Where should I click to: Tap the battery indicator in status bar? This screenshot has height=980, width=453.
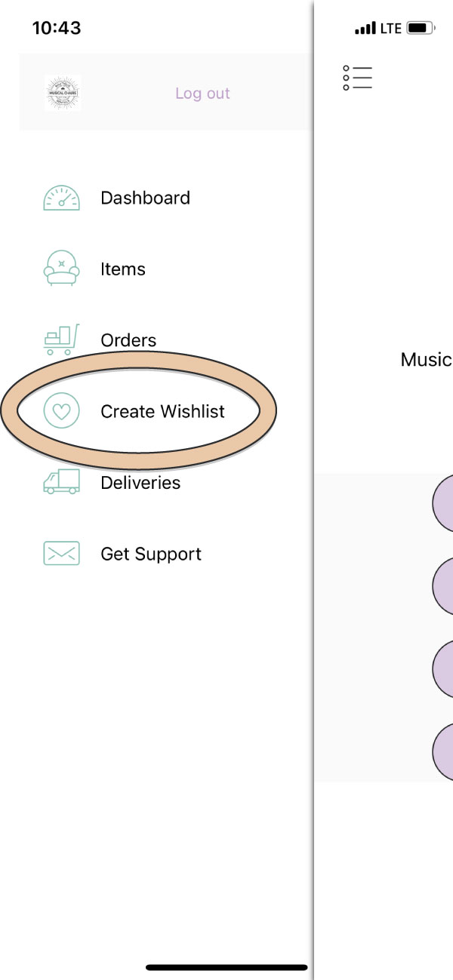pos(421,29)
